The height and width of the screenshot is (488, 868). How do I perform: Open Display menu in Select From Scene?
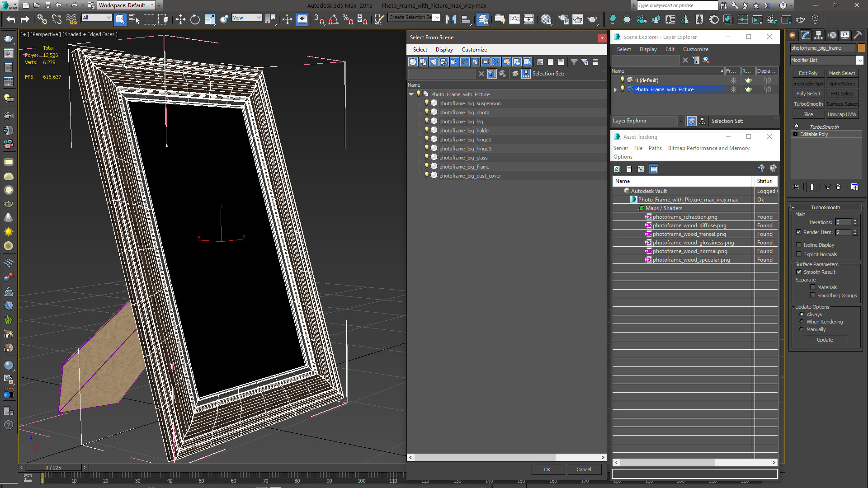[444, 49]
